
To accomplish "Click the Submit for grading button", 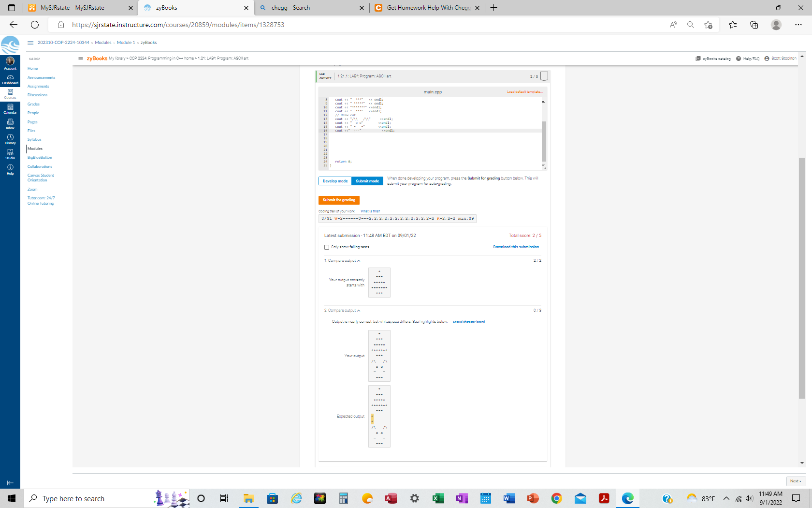I will coord(338,200).
